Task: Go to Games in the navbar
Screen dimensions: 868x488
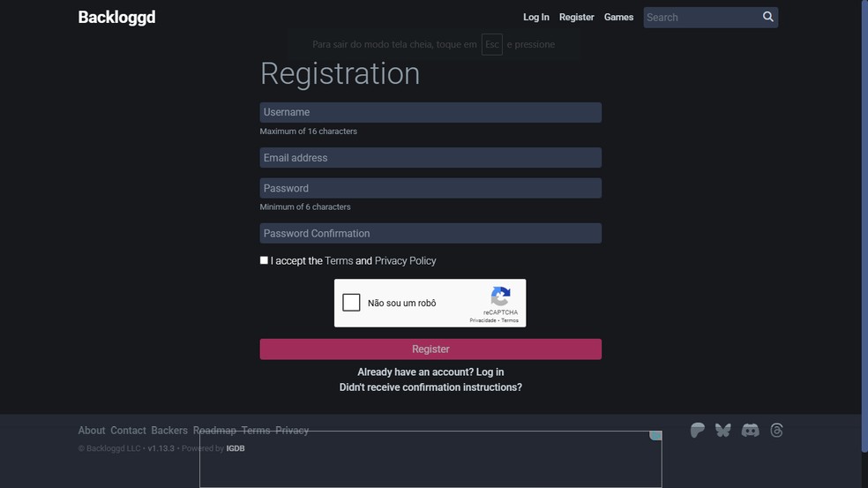Action: pyautogui.click(x=618, y=18)
